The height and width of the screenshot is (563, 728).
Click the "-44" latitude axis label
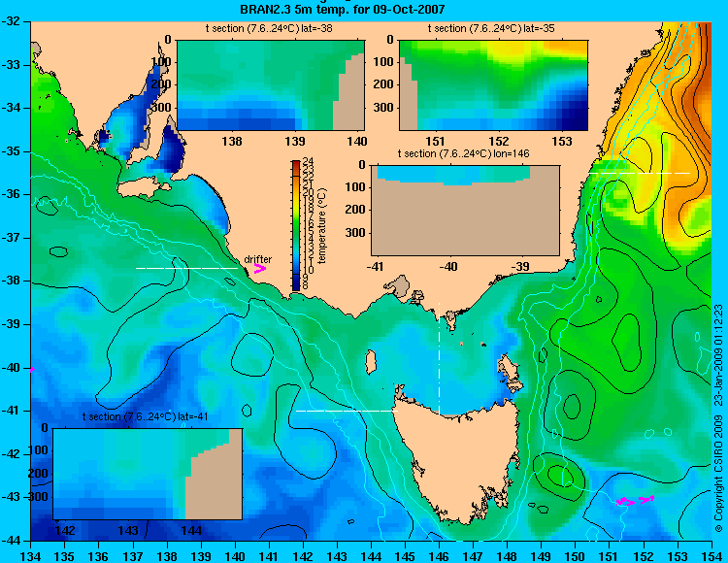13,541
